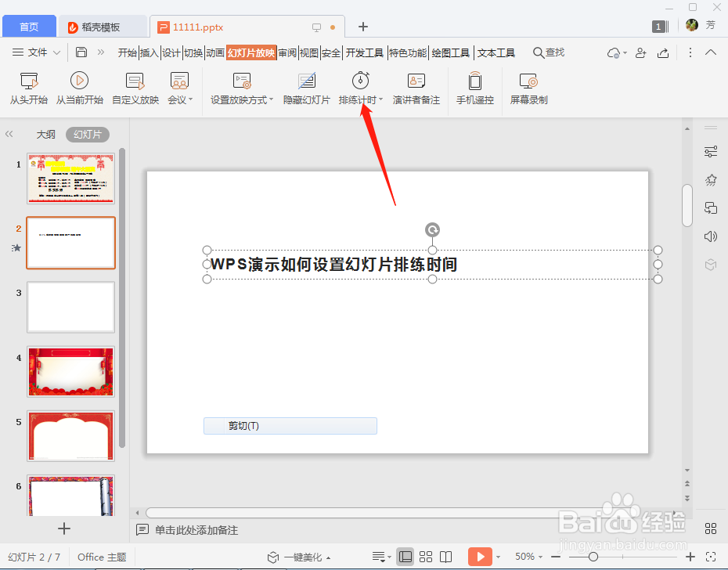The image size is (728, 570).
Task: Expand the 50% zoom level dropdown
Action: pos(540,556)
